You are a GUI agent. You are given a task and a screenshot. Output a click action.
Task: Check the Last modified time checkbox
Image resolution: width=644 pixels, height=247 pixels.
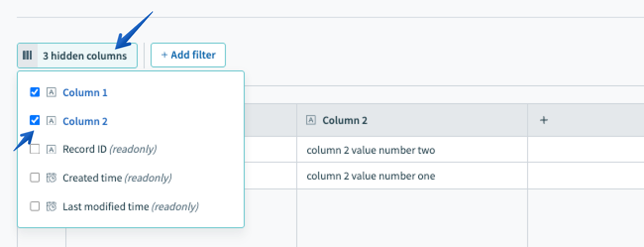[x=35, y=206]
